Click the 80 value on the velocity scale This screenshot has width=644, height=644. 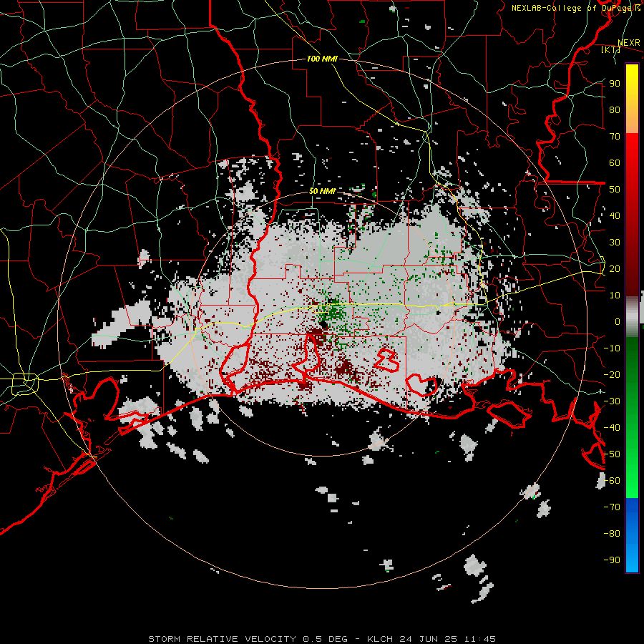(615, 109)
